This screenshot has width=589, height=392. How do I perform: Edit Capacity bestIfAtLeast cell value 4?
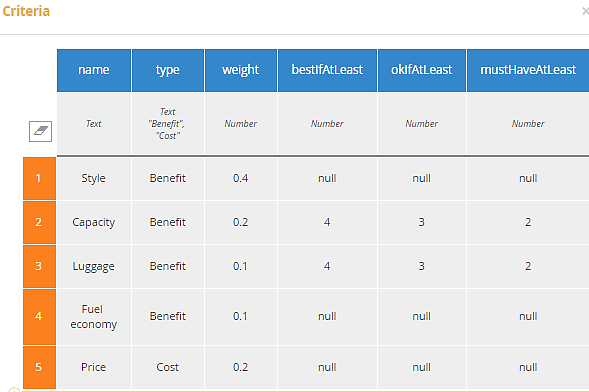(x=327, y=222)
